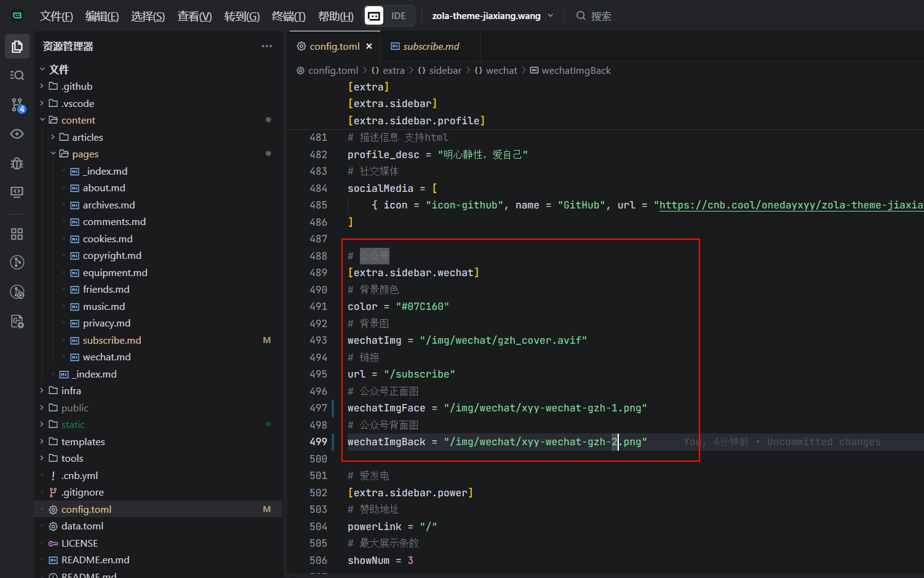The image size is (924, 578).
Task: Open friends.md in the file tree
Action: tap(106, 290)
